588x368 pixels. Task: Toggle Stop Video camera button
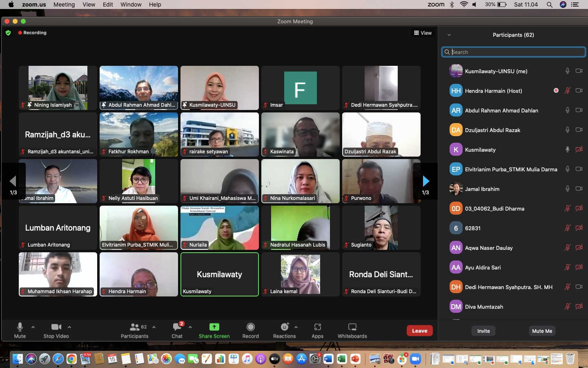(x=56, y=327)
